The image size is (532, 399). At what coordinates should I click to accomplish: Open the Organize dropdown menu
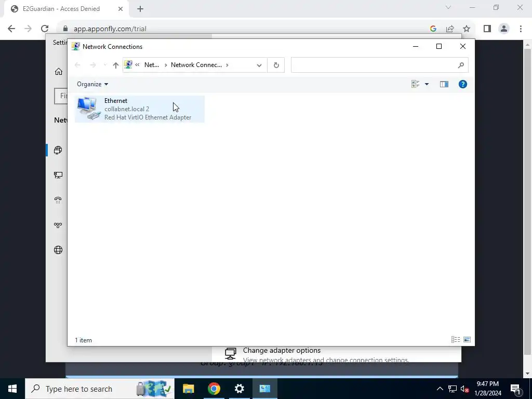92,84
